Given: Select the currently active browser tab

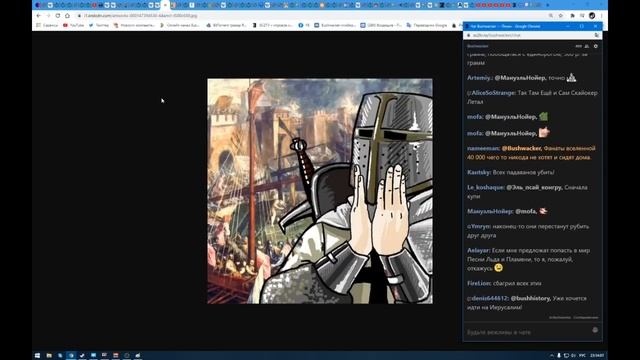Looking at the screenshot, I should click(165, 5).
